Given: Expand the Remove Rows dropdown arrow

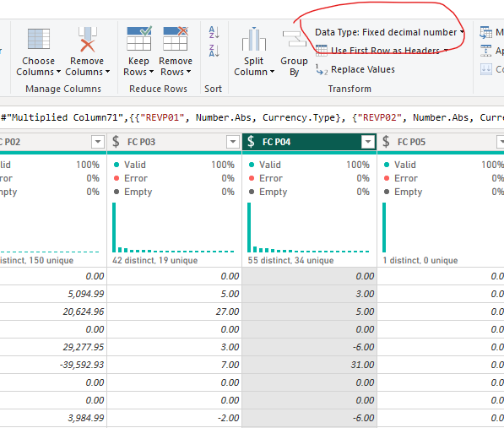Looking at the screenshot, I should (x=188, y=72).
